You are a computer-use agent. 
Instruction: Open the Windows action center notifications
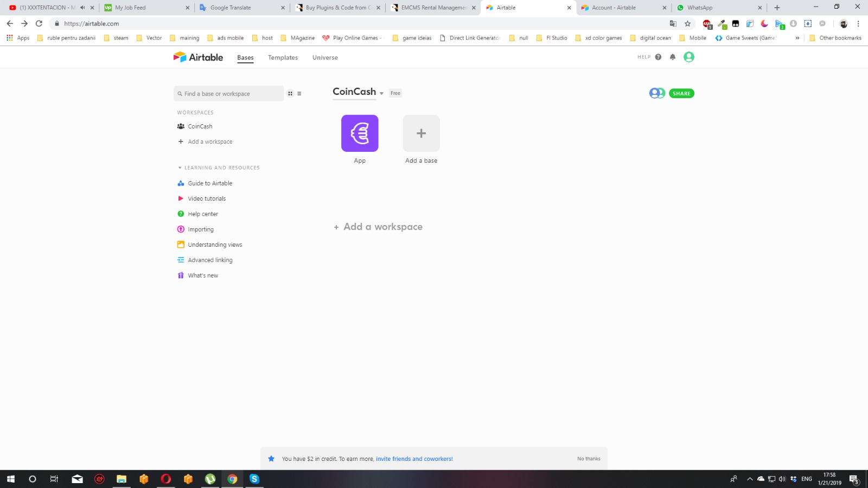[854, 479]
